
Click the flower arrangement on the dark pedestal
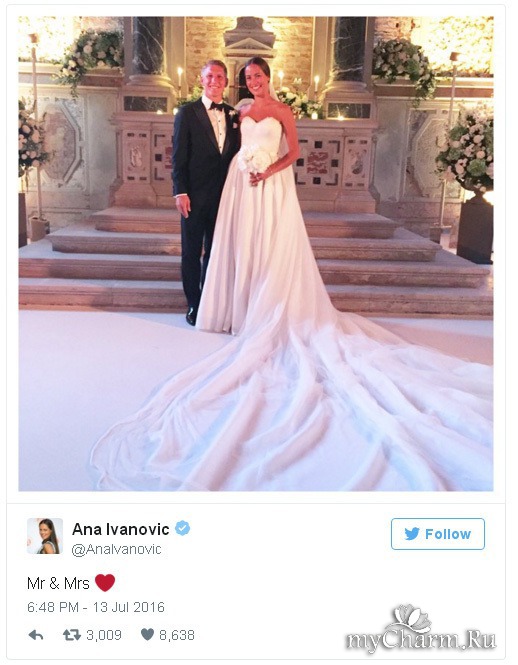[465, 149]
